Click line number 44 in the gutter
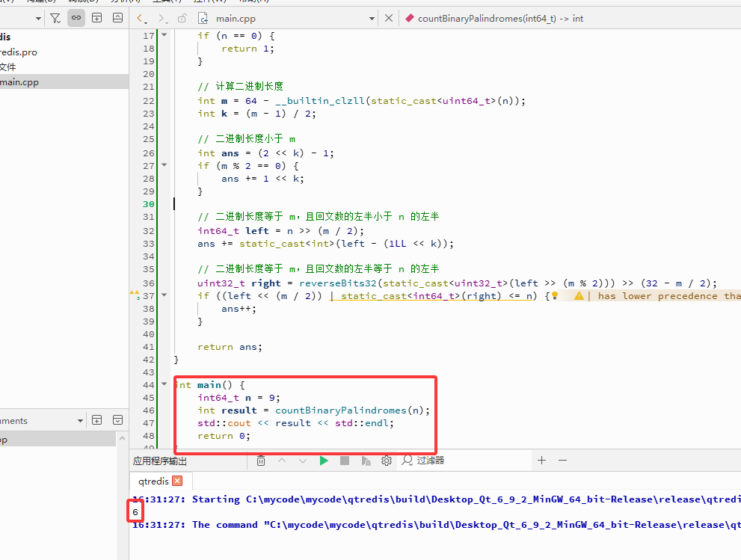The image size is (741, 560). [x=148, y=385]
